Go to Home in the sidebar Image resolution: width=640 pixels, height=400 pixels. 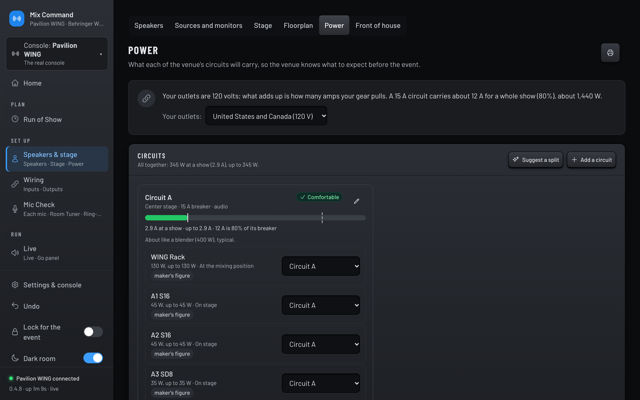point(57,83)
